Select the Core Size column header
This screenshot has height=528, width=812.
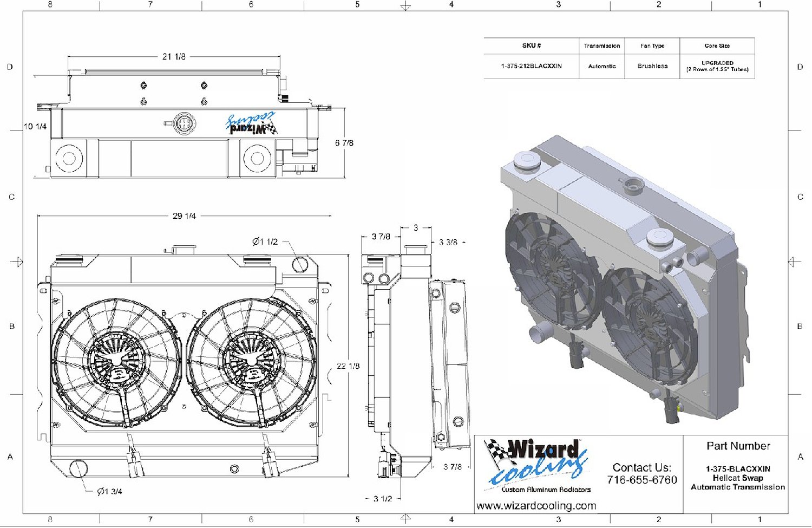(717, 45)
